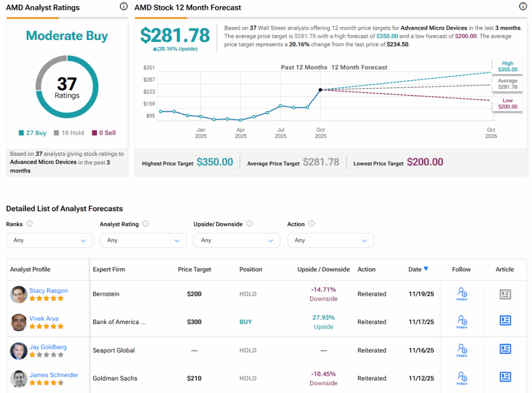The height and width of the screenshot is (393, 532).
Task: Expand the Action filter dropdown
Action: pos(330,240)
